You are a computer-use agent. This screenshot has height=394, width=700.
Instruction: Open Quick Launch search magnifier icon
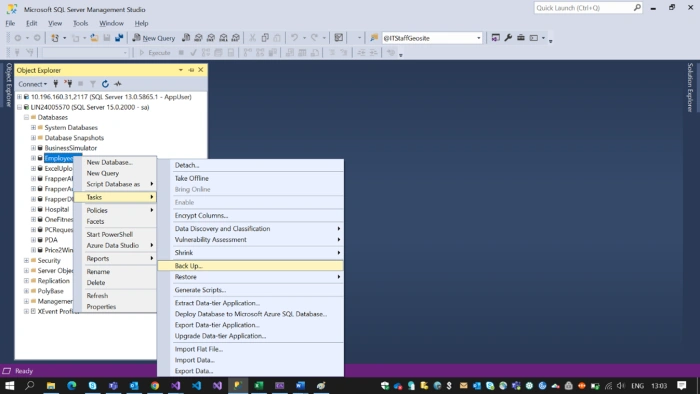pos(637,8)
